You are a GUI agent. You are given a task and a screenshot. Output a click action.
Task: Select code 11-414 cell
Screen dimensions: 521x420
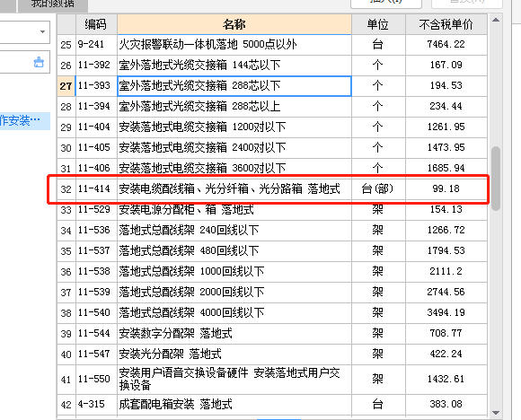pos(96,189)
